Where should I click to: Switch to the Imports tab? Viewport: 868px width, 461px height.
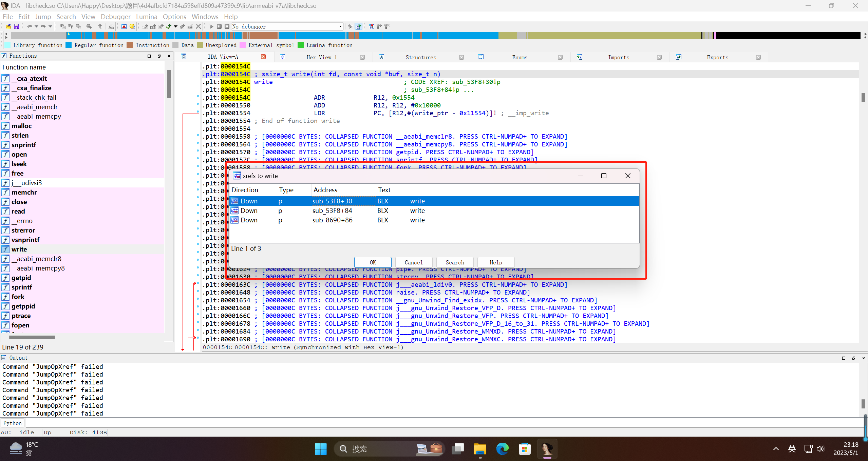[x=618, y=57]
